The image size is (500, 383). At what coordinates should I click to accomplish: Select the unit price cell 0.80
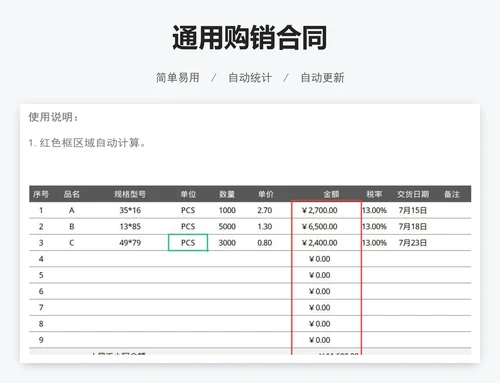pos(265,243)
